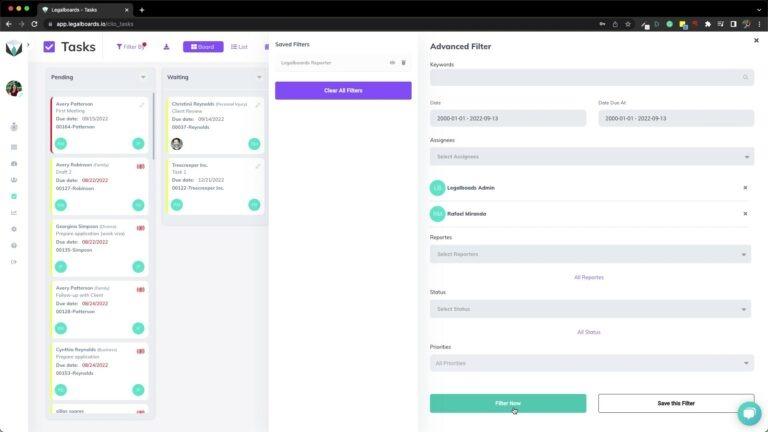Remove Legalboards Admin from assignees
Viewport: 768px width, 432px height.
745,188
